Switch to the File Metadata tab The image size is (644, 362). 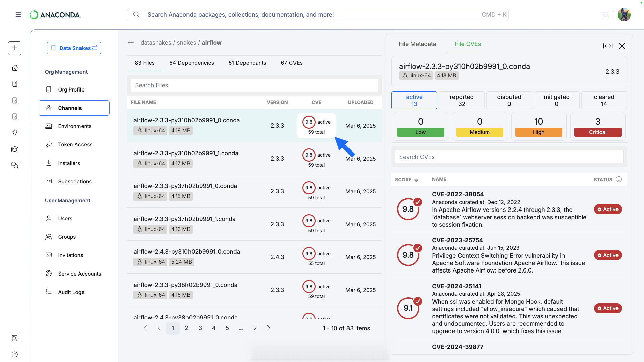coord(417,44)
